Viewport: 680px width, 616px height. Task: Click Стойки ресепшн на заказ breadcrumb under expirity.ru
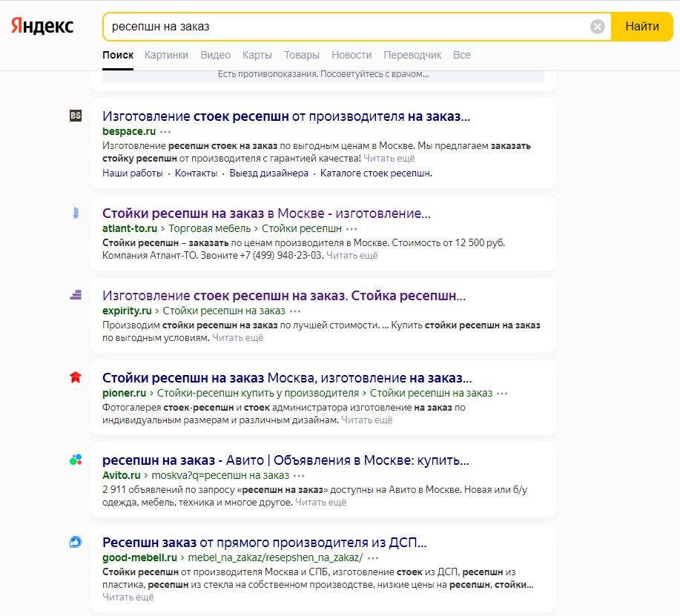(224, 311)
